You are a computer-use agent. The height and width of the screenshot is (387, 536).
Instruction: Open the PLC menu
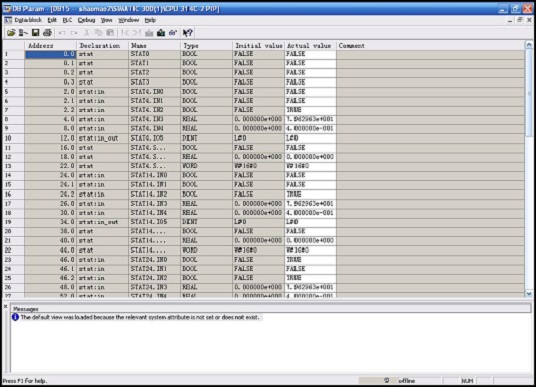tap(67, 20)
